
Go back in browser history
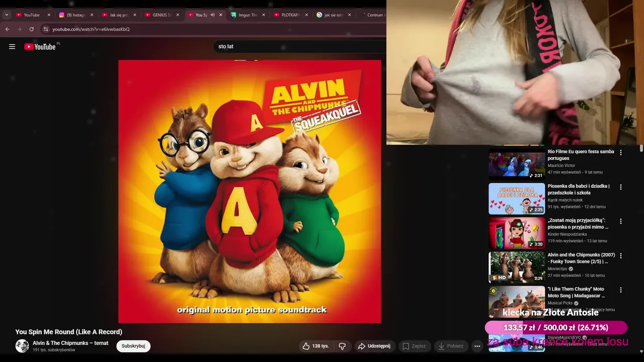7,29
